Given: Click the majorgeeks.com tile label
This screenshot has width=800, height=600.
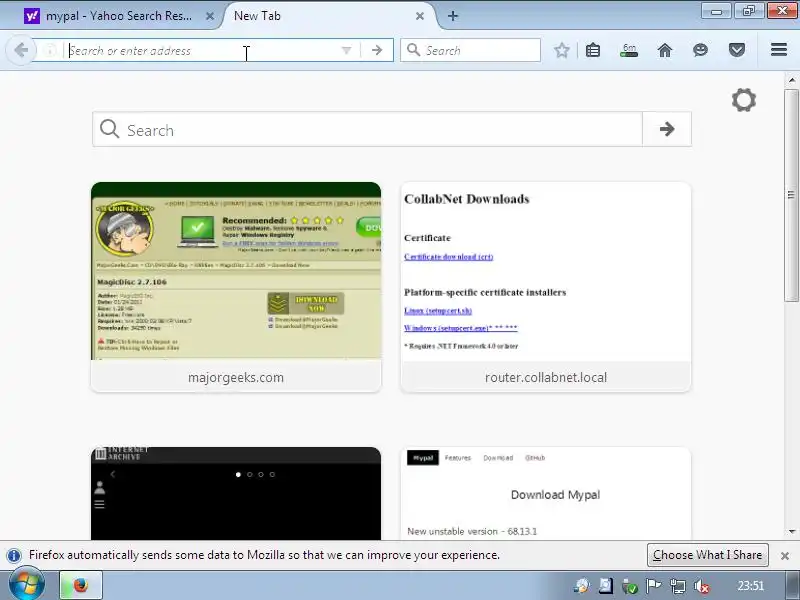Looking at the screenshot, I should [236, 378].
